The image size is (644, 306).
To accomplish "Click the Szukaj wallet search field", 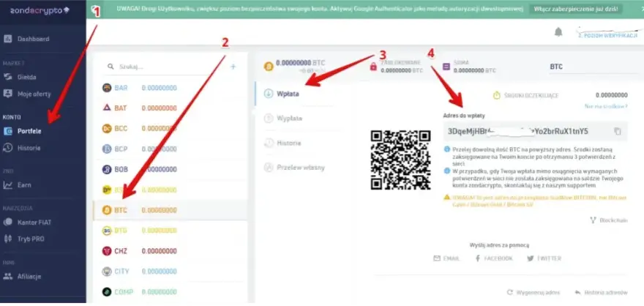I will [x=164, y=66].
